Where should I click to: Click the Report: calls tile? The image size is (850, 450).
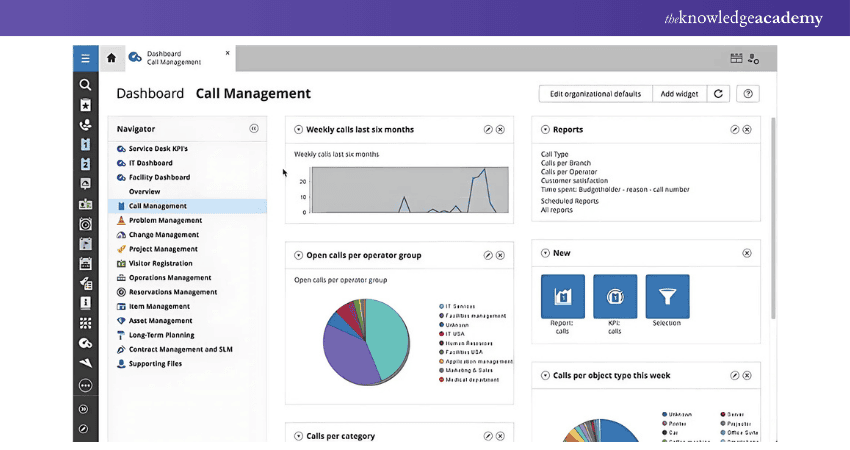click(562, 297)
